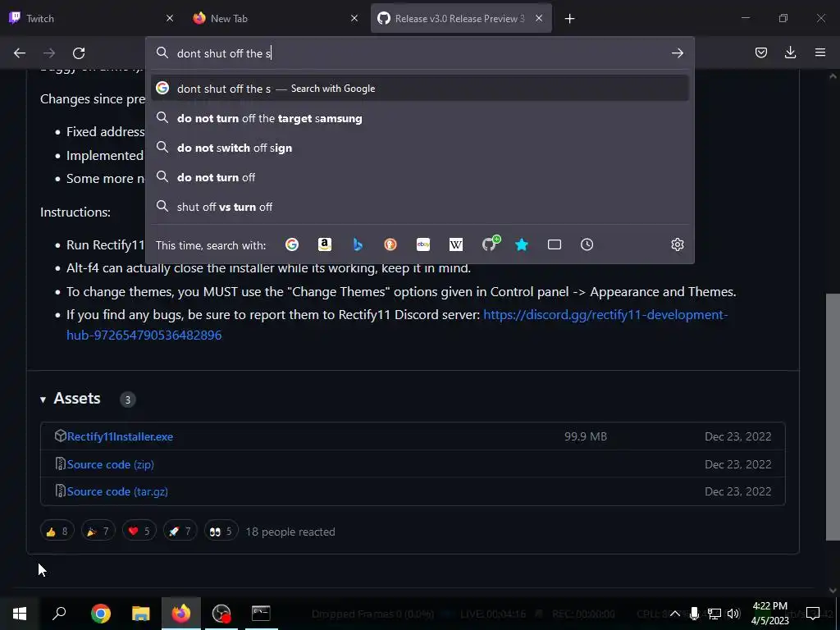This screenshot has height=630, width=840.
Task: React with heart emoji
Action: click(139, 532)
